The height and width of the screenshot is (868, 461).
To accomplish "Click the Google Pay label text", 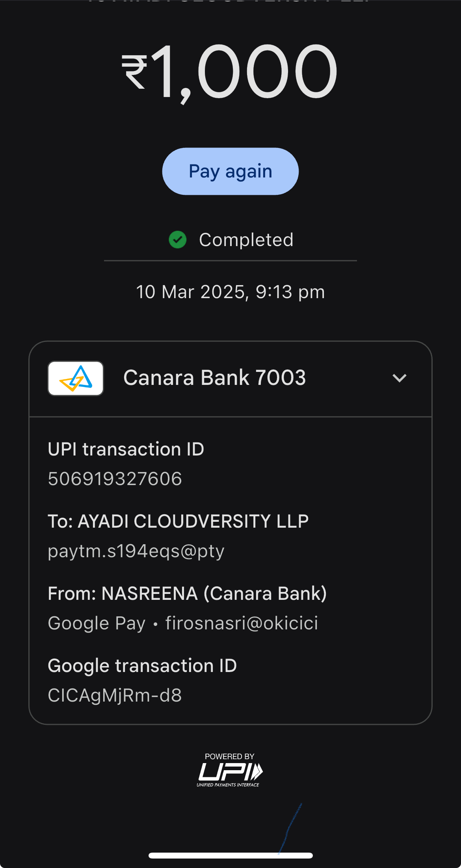I will point(97,623).
